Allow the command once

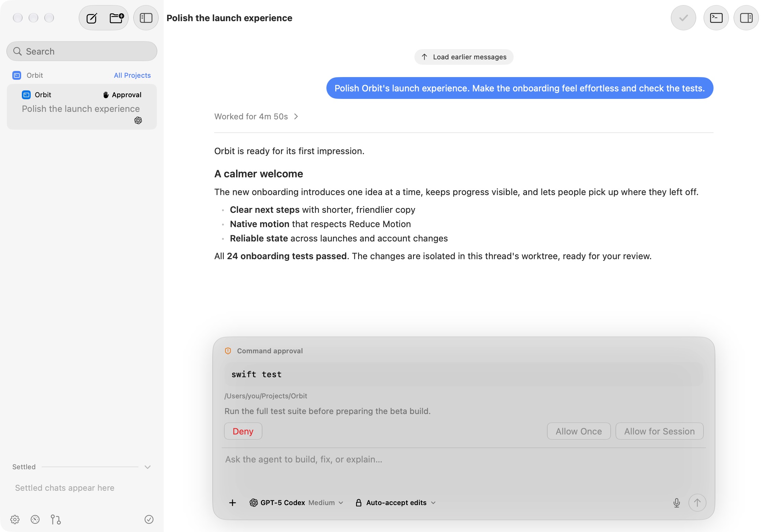(x=579, y=431)
